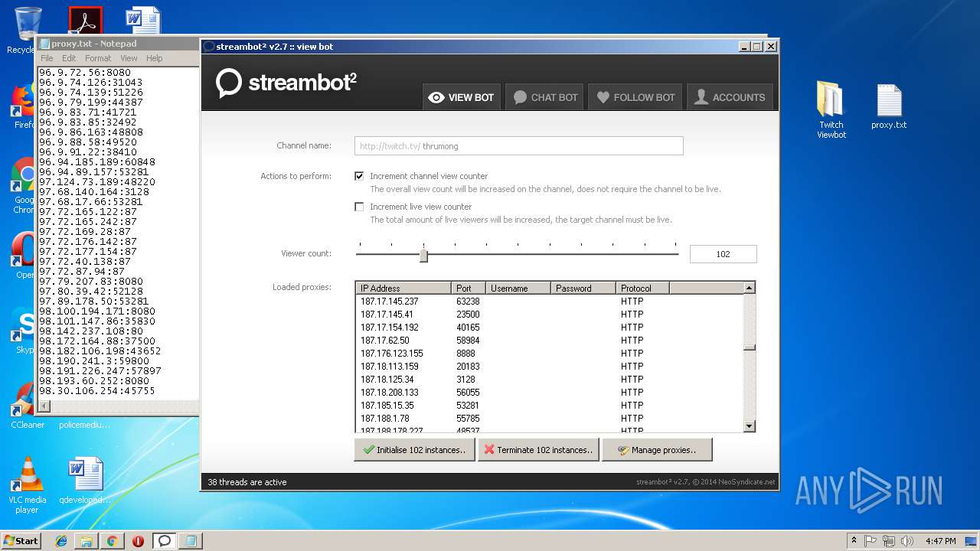Open the CHAT BOT tab
Viewport: 980px width, 551px height.
coord(545,97)
